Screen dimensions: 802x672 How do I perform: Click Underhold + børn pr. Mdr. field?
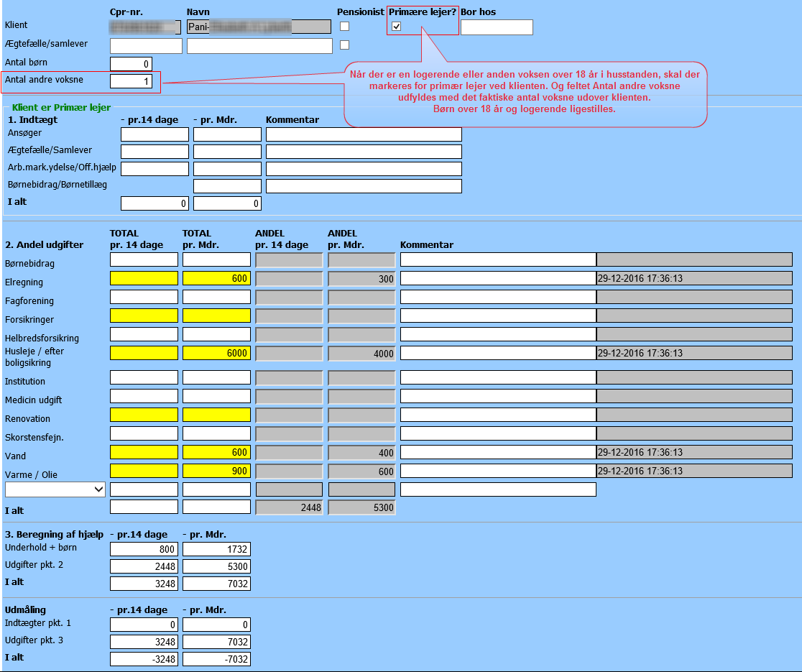pos(217,549)
